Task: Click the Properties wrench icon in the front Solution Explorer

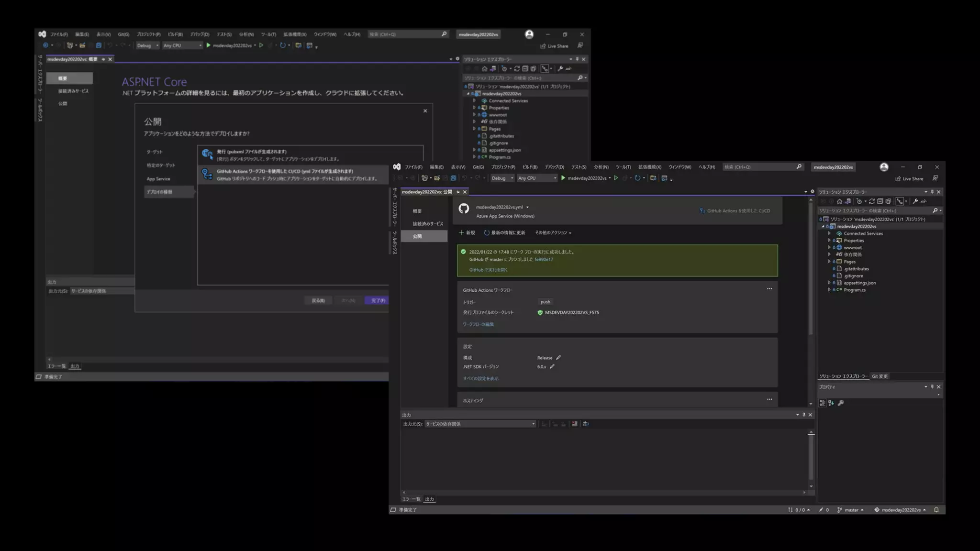Action: point(915,201)
